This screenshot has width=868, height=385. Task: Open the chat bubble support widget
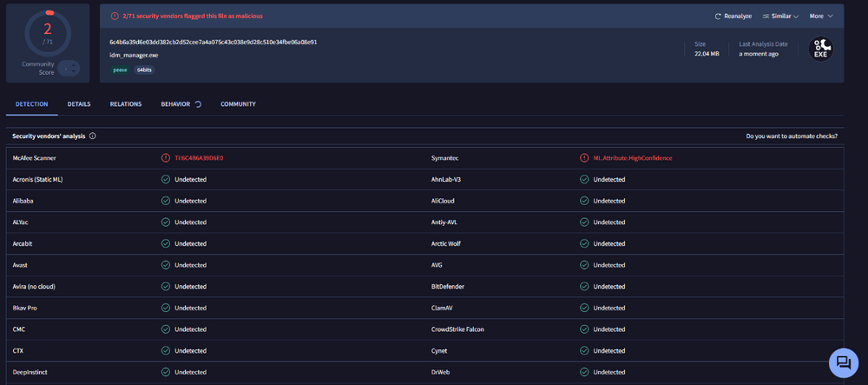[843, 363]
